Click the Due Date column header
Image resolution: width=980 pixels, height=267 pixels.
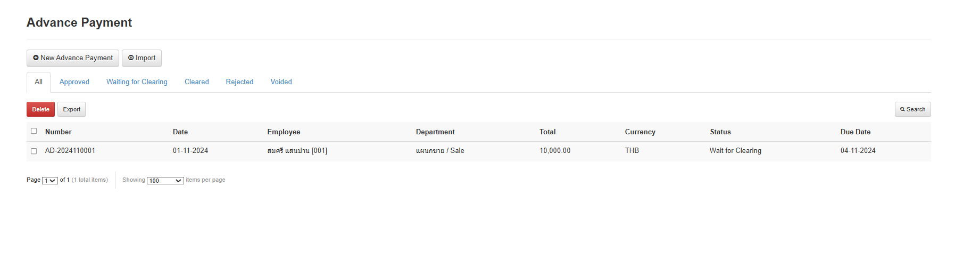pos(856,132)
